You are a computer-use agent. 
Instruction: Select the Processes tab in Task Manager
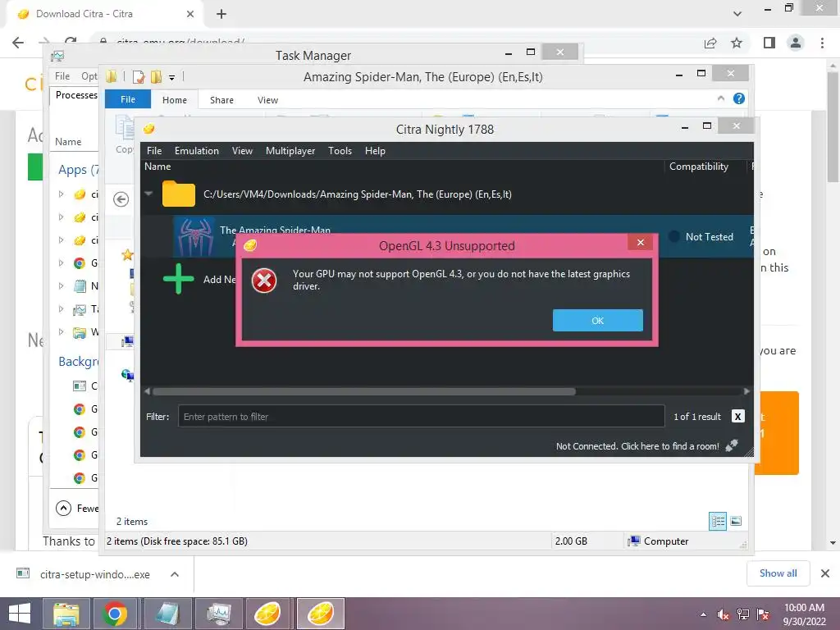(76, 95)
